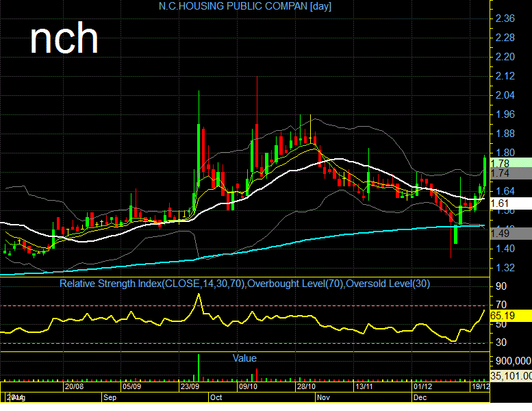Screen dimensions: 532x411
Task: Click the 2.04 price axis label
Action: click(505, 95)
